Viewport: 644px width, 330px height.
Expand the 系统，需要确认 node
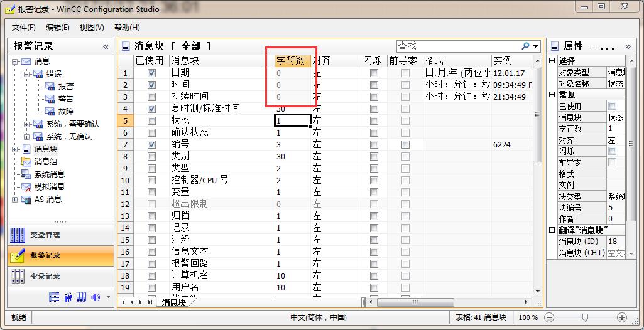coord(27,124)
